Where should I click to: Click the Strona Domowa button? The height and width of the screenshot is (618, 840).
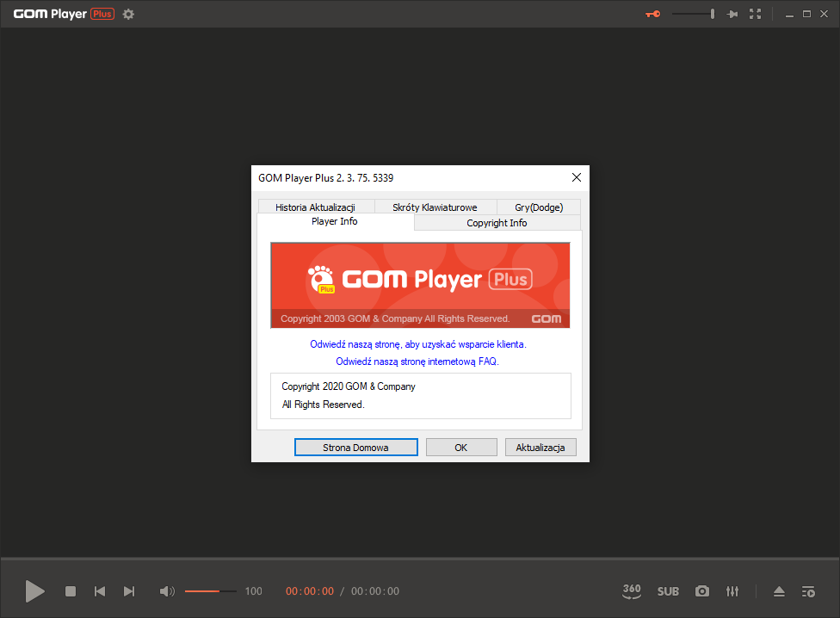pos(355,448)
